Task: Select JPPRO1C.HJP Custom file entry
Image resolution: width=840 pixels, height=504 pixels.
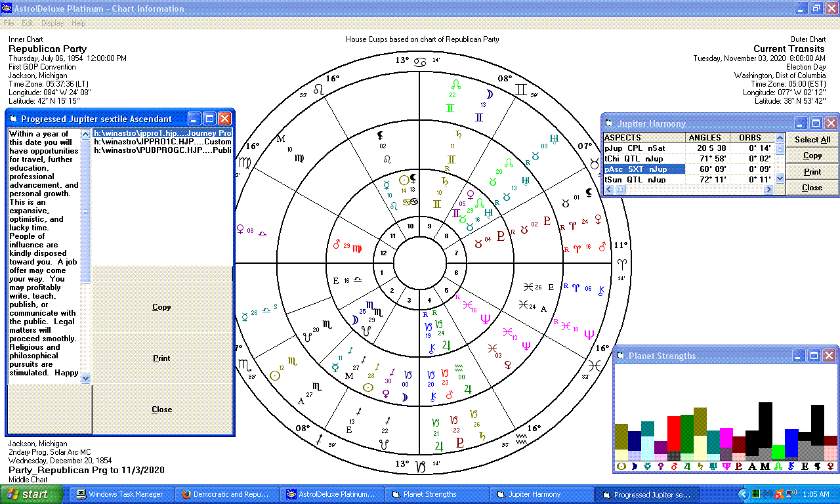Action: click(x=162, y=142)
